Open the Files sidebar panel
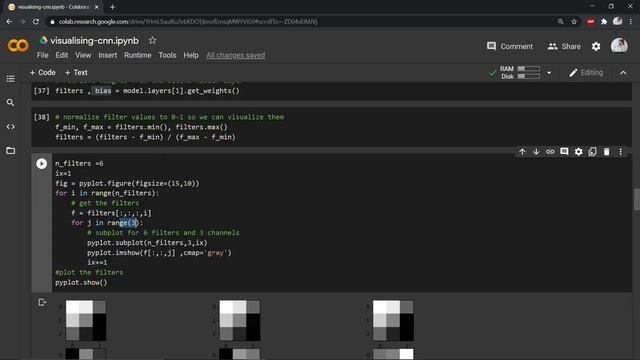The width and height of the screenshot is (640, 360). click(11, 151)
